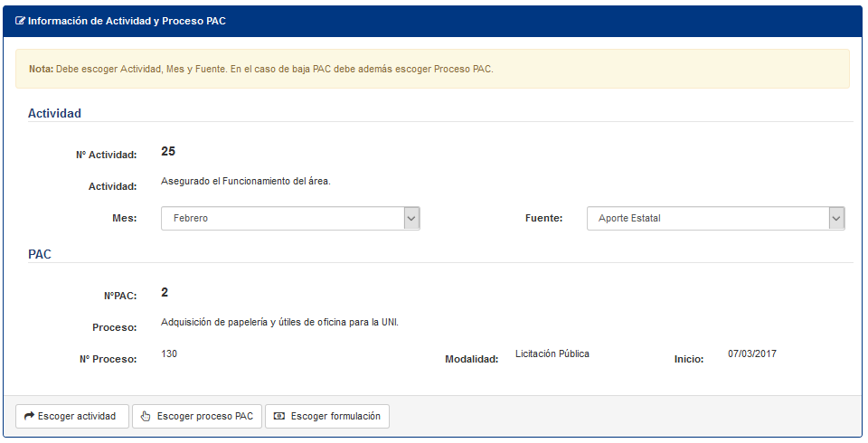The height and width of the screenshot is (443, 868).
Task: Click the process description Adquisición de papelería
Action: [279, 322]
